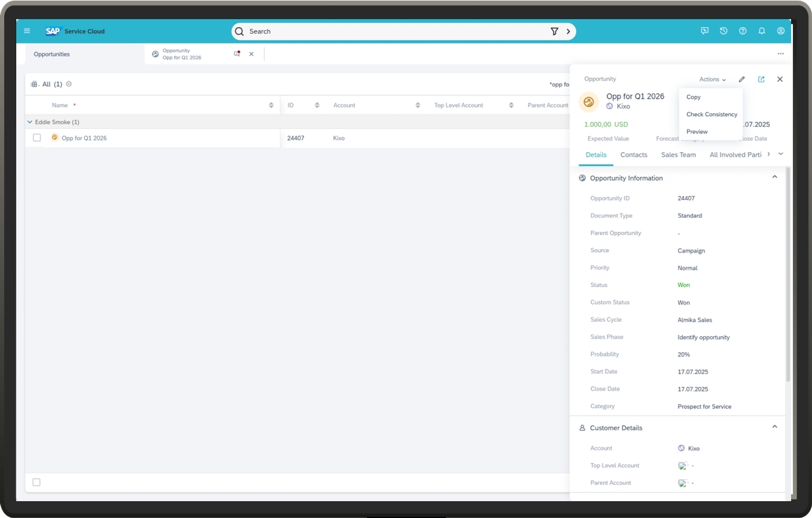812x518 pixels.
Task: Switch to All Involved Parties tab
Action: [x=735, y=154]
